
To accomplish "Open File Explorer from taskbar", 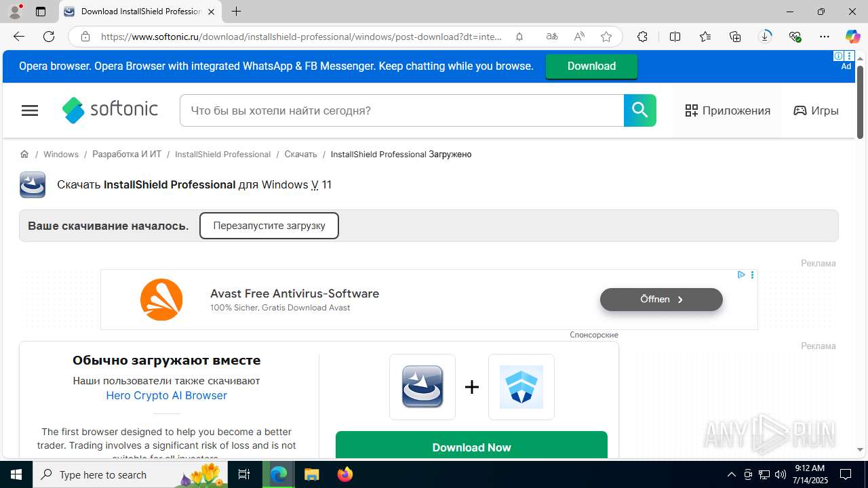I will tap(311, 474).
